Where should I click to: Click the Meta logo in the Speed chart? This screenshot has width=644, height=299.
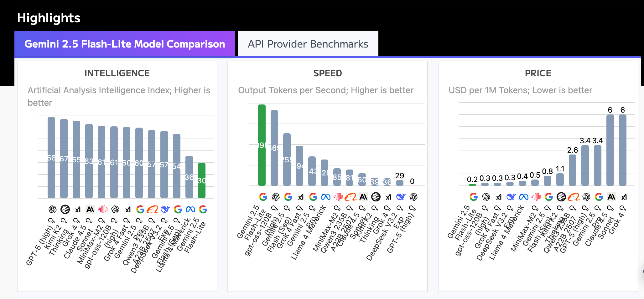pos(326,197)
